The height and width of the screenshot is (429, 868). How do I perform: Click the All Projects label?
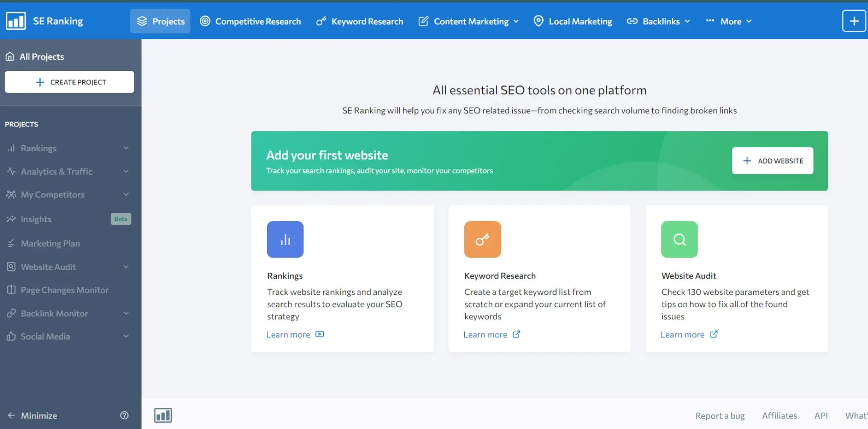coord(42,56)
